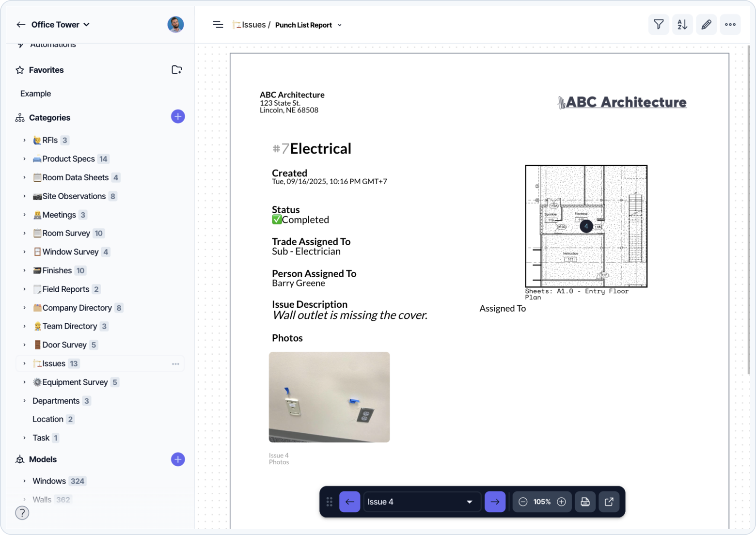
Task: Export the report as PDF
Action: point(585,502)
